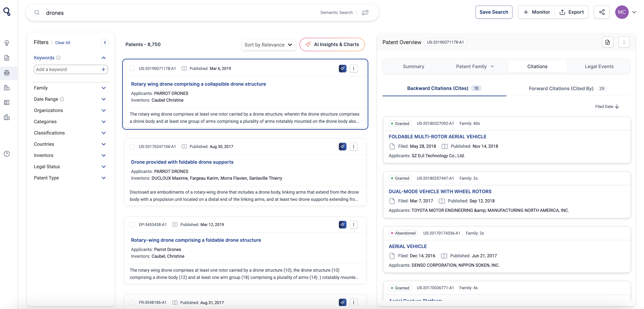Click Save Search button

(494, 12)
